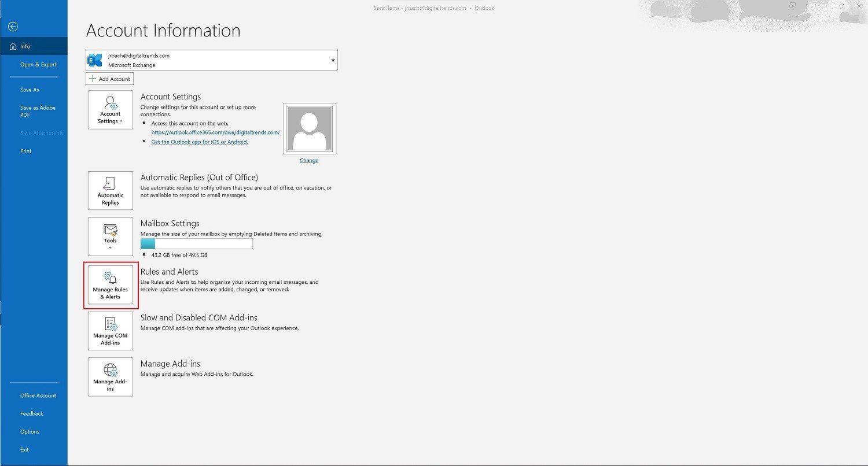Open Office Account in the sidebar
868x466 pixels.
click(x=38, y=395)
